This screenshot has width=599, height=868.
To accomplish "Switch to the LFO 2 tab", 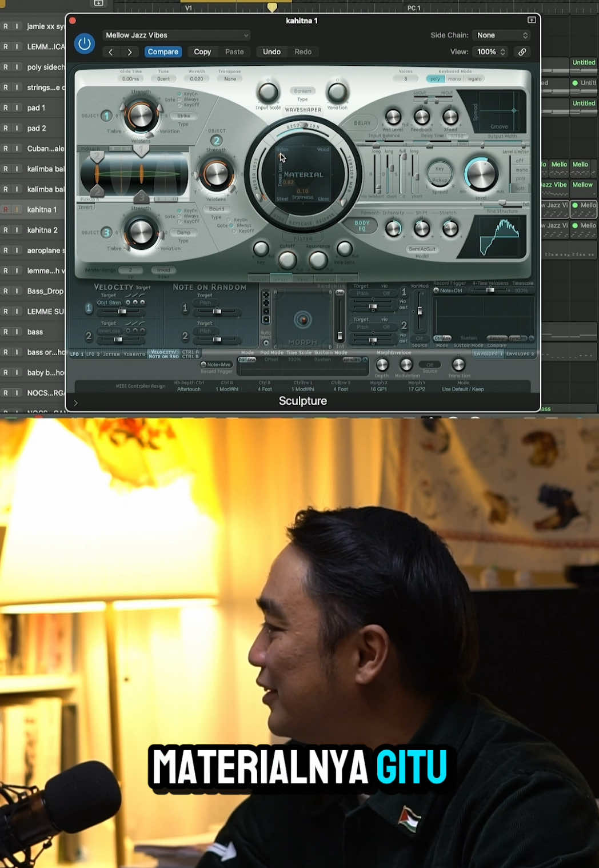I will (x=93, y=355).
